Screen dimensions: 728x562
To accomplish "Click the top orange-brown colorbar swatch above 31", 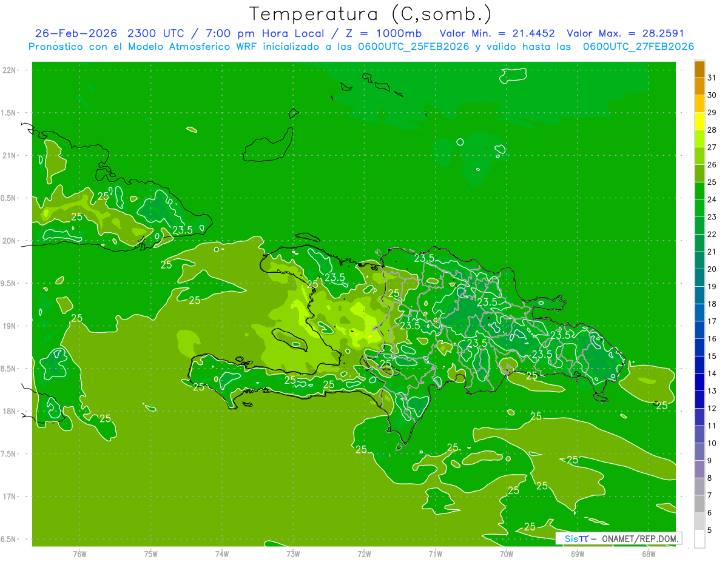I will point(699,69).
